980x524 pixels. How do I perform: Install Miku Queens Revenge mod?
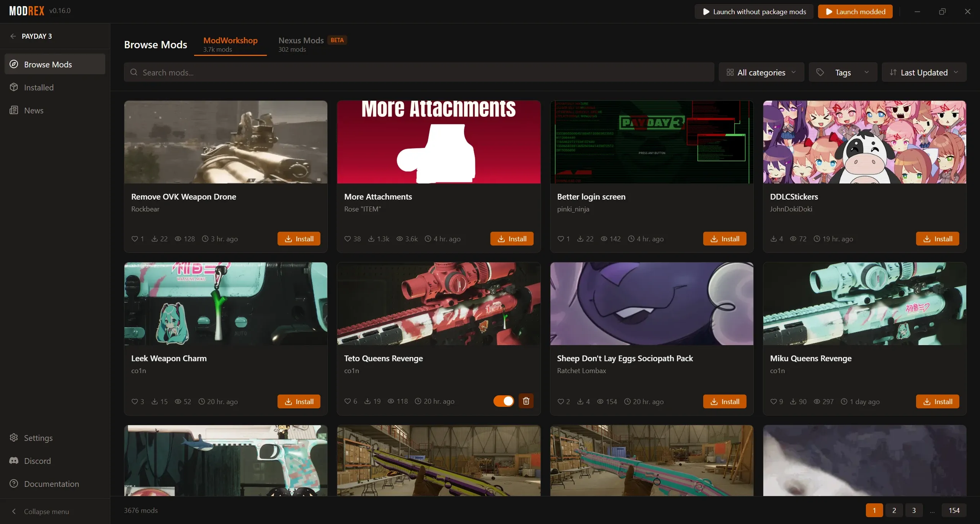[937, 401]
